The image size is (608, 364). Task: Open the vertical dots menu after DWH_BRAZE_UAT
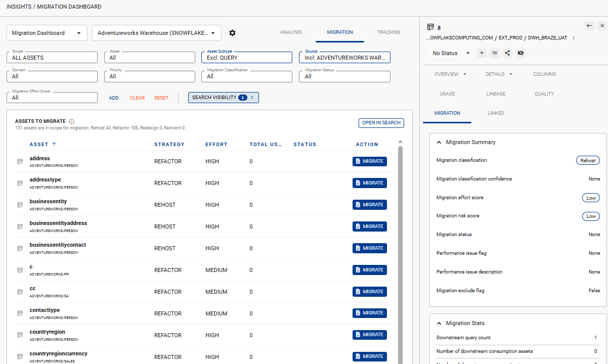point(574,38)
